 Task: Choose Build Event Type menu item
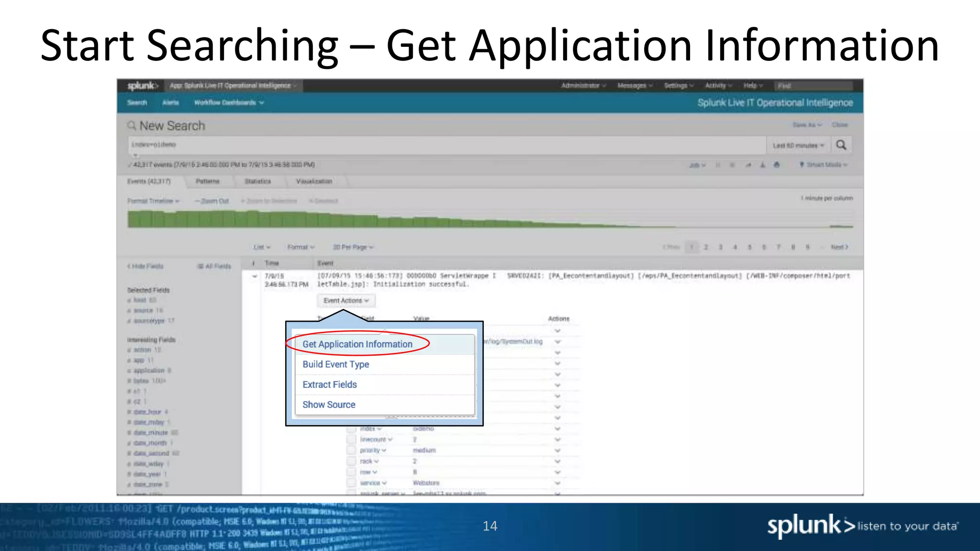(335, 364)
